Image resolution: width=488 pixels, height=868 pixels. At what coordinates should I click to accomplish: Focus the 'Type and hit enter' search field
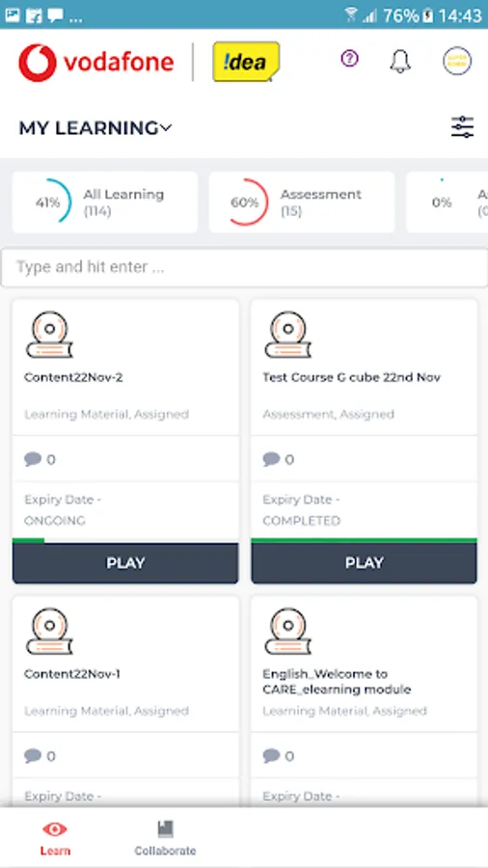click(x=244, y=267)
